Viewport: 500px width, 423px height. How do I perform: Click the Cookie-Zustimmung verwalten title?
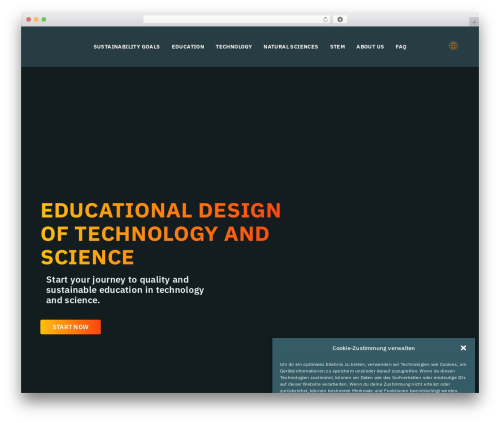point(374,348)
